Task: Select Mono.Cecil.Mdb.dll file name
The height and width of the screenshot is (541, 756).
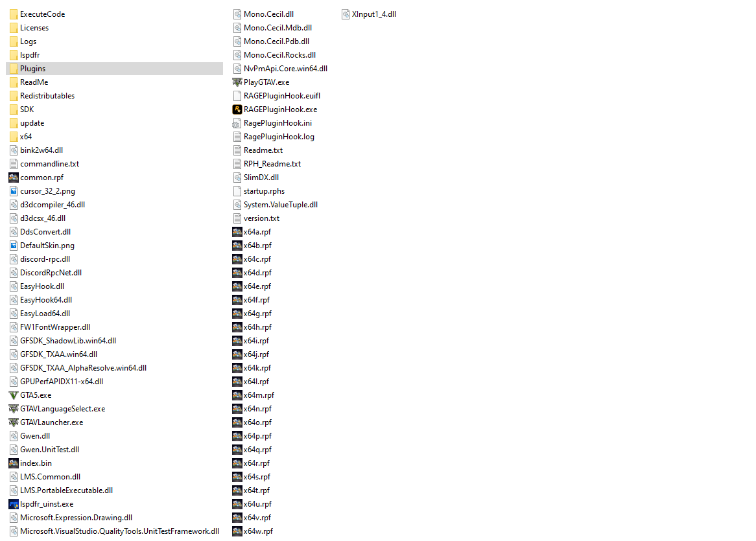Action: 278,27
